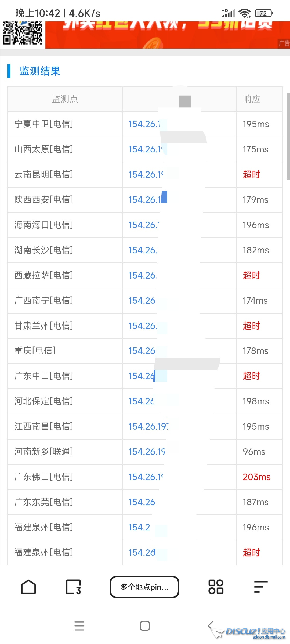
Task: Click the 响应 column header
Action: pos(252,99)
